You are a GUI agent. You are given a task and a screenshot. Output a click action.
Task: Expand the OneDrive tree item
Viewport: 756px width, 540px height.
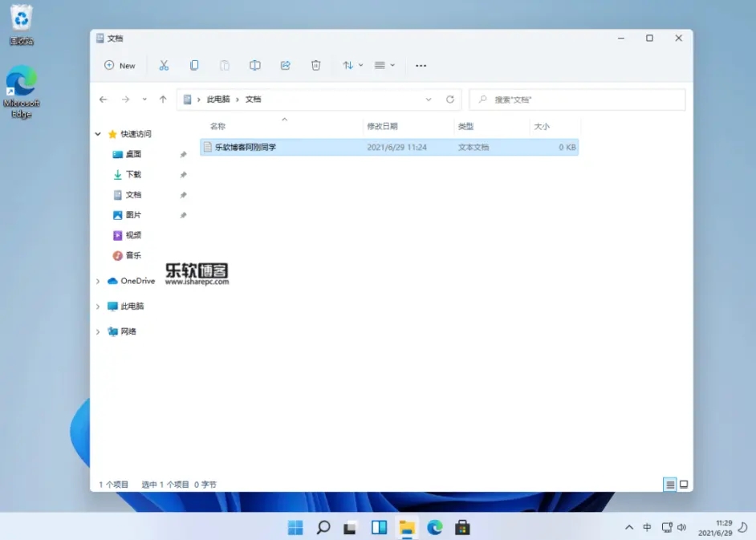pyautogui.click(x=98, y=281)
